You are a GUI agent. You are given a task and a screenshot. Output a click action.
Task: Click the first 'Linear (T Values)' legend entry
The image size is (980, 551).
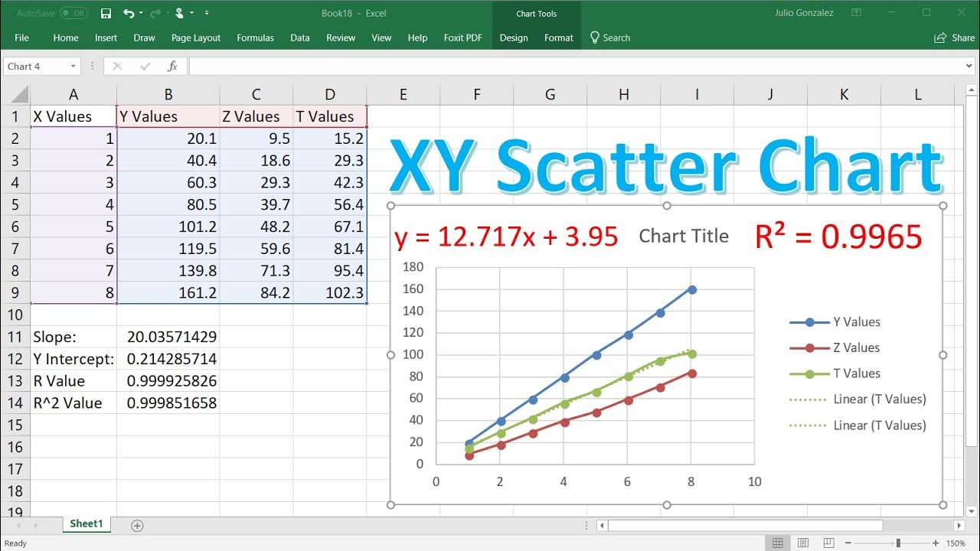click(x=857, y=399)
